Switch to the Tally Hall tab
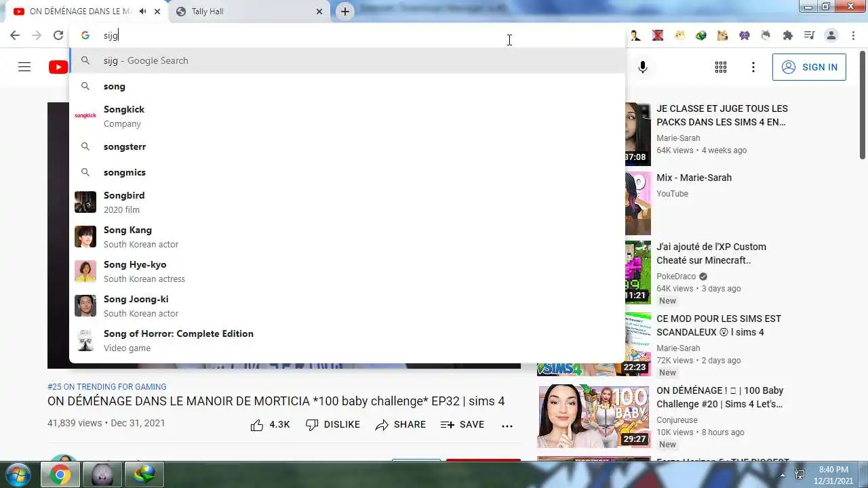868x488 pixels. (244, 12)
